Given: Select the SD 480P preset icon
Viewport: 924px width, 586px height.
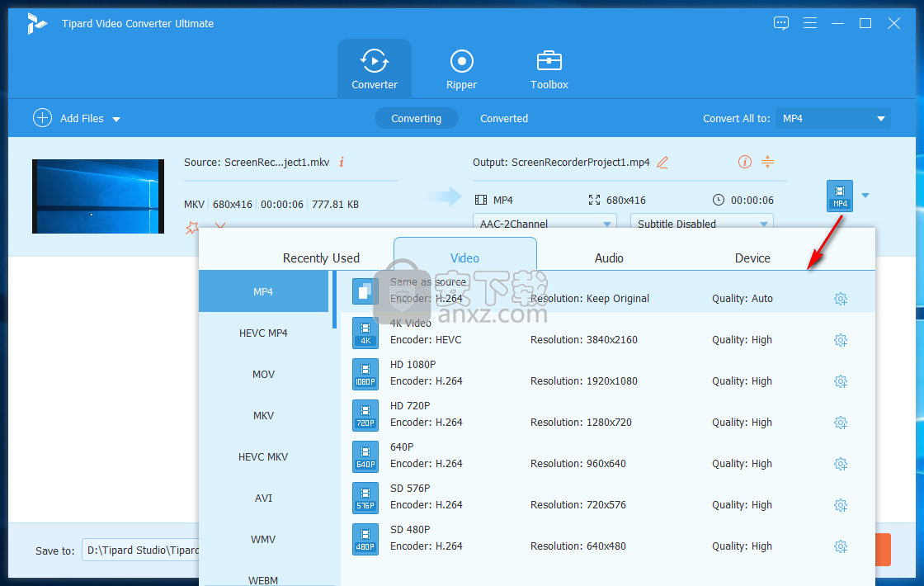Looking at the screenshot, I should [365, 539].
